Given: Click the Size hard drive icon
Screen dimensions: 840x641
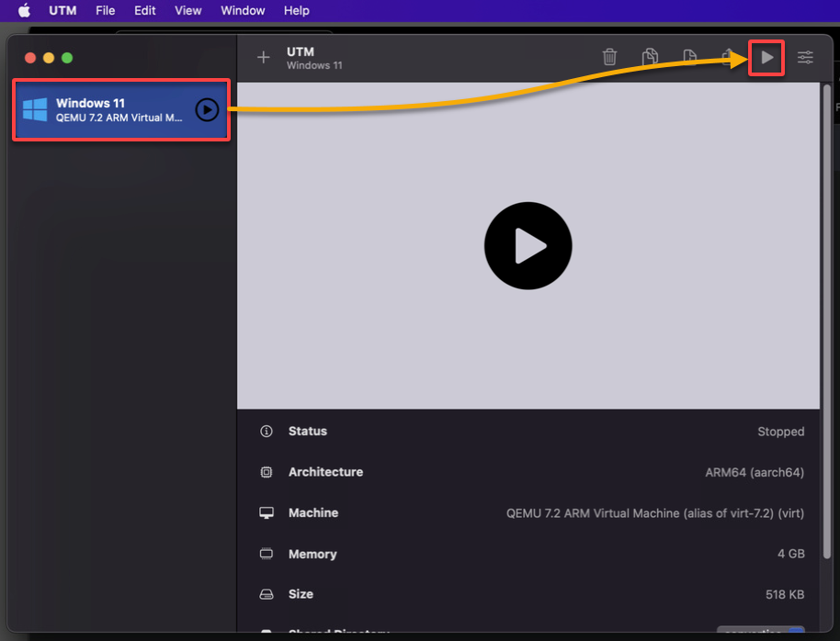Looking at the screenshot, I should (x=267, y=594).
